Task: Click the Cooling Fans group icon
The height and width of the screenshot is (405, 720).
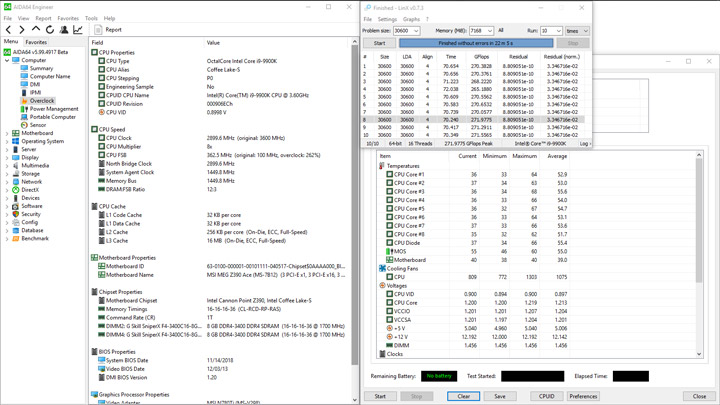Action: coord(382,269)
